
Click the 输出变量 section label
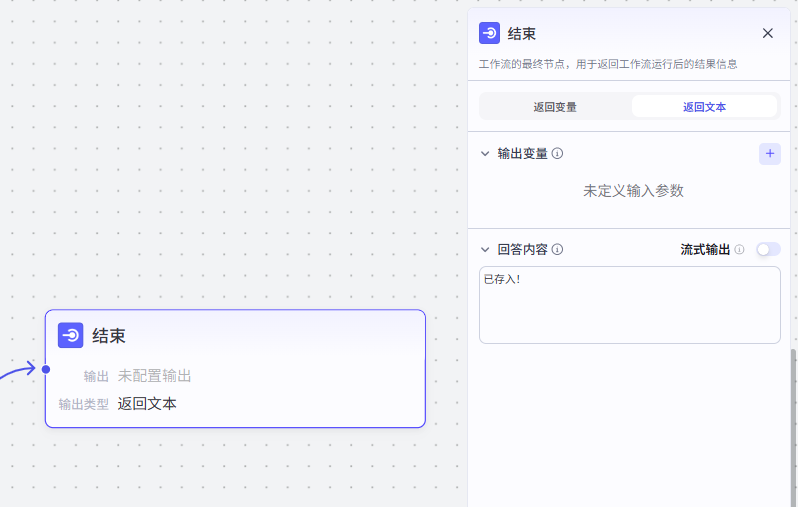(522, 154)
